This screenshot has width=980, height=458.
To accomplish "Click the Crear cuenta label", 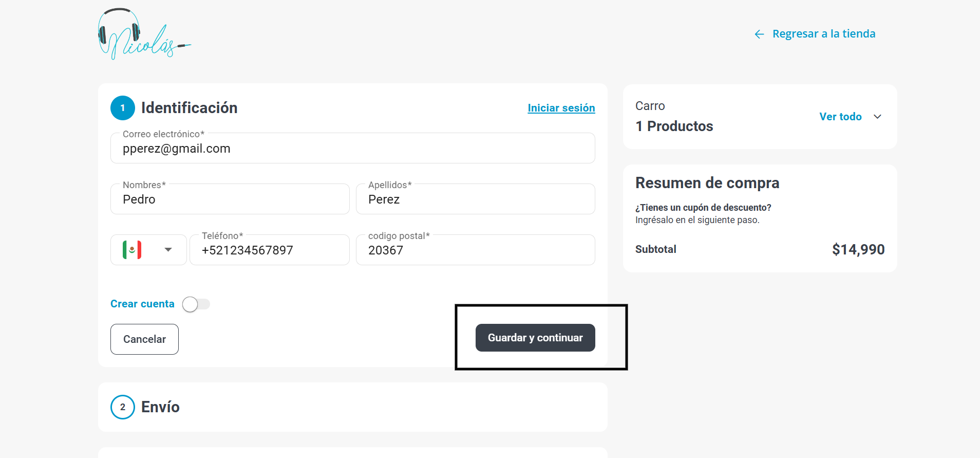I will coord(142,304).
